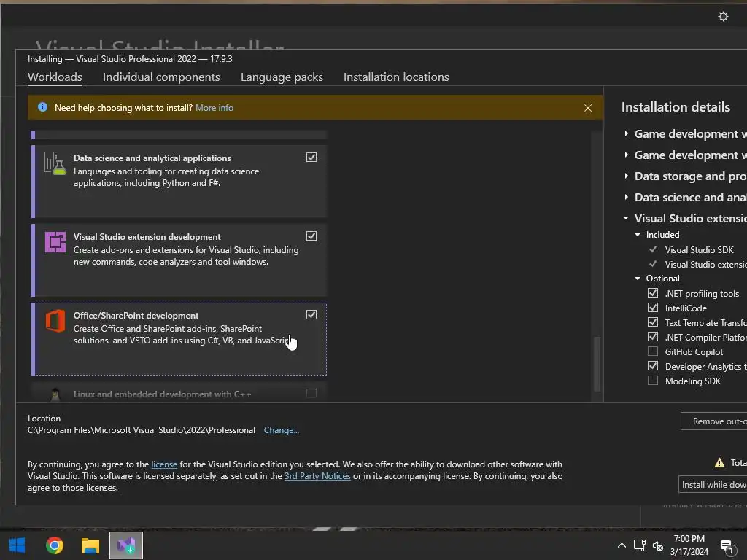Screen dimensions: 747x560
Task: Click the Remove out-of-support components button
Action: tap(713, 421)
